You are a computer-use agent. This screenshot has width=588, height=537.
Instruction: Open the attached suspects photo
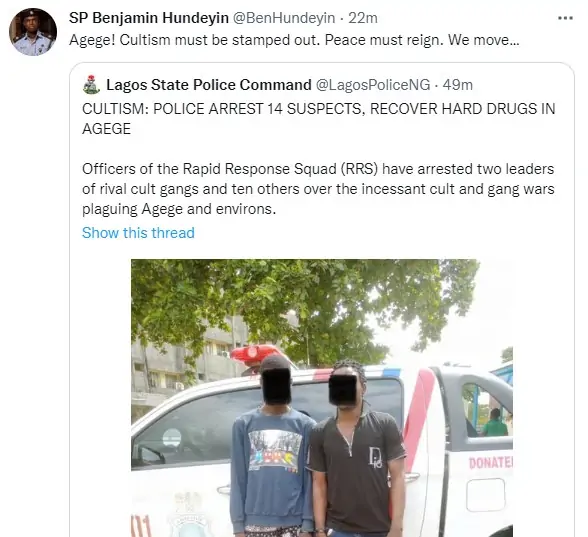(322, 398)
